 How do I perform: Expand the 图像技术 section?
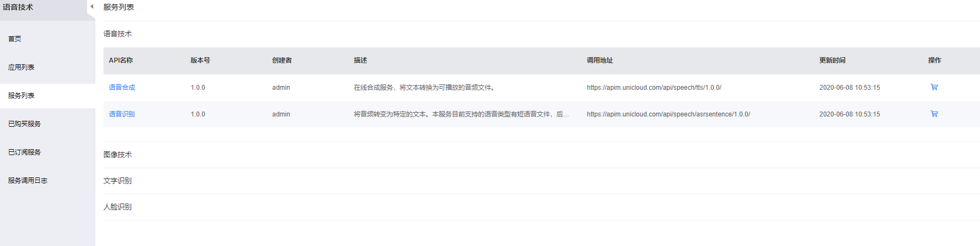click(118, 155)
